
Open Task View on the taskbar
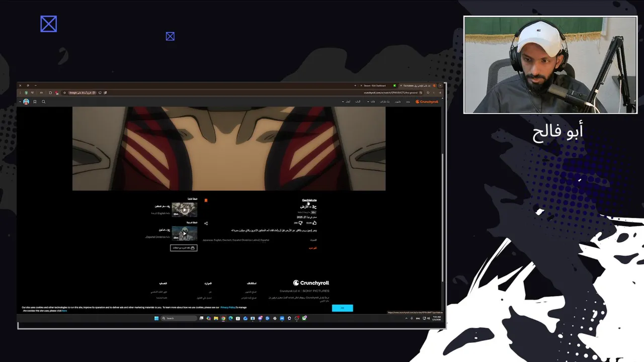pos(201,318)
